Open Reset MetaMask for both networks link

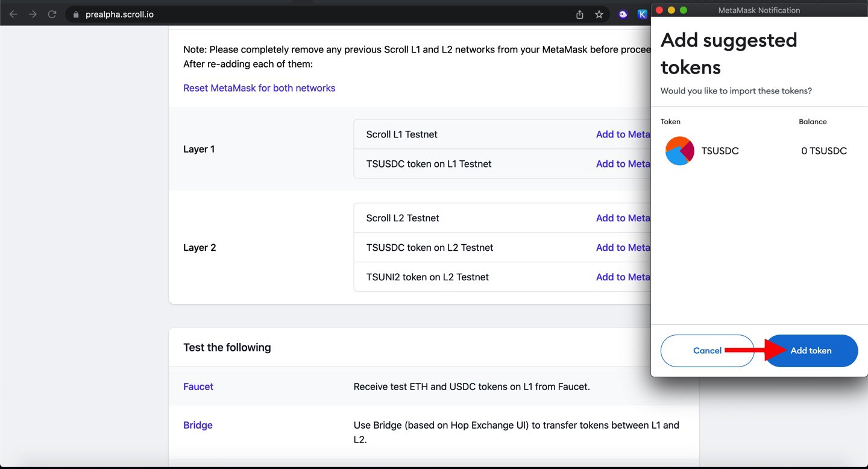(259, 88)
